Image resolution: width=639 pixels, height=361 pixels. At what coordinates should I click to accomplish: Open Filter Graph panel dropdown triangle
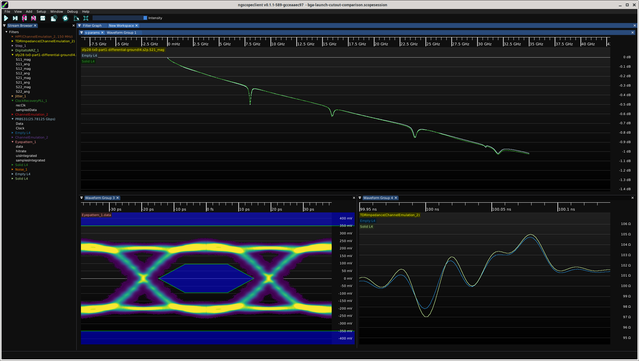click(79, 26)
